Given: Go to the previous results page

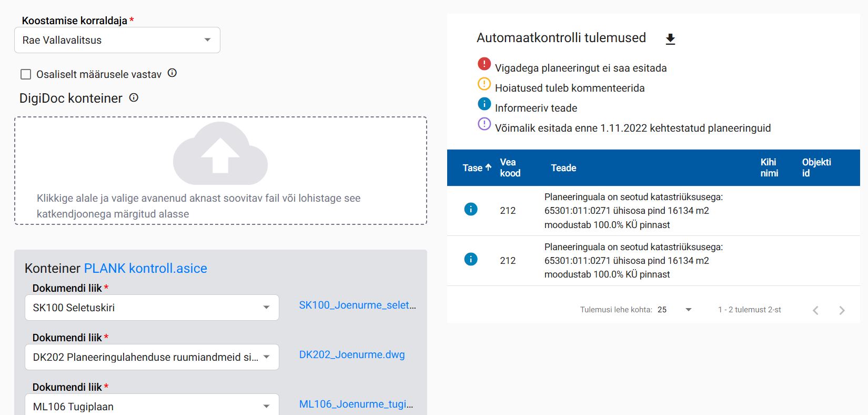Looking at the screenshot, I should coord(815,310).
